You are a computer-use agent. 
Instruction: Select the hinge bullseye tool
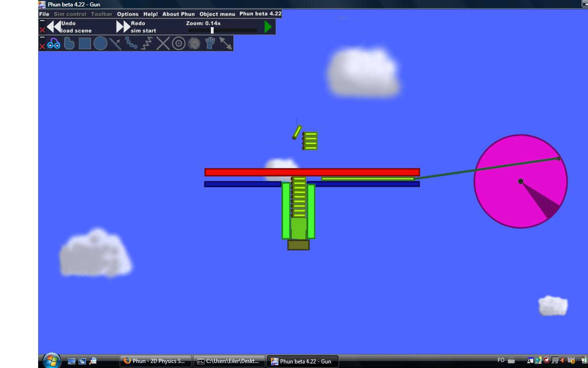point(179,44)
